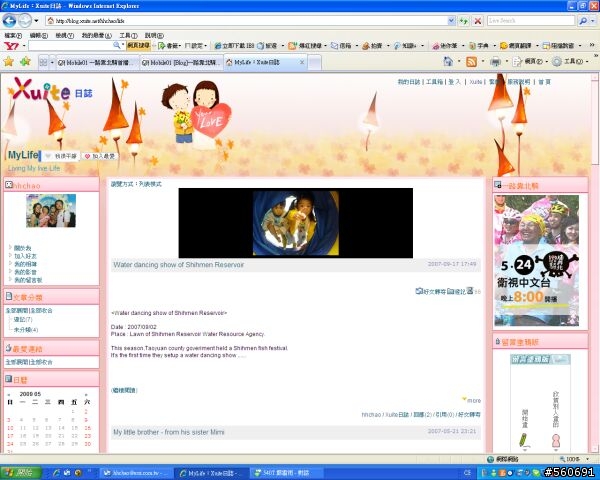Viewport: 600px width, 480px height.
Task: Open the recent pages dropdown beside Forward
Action: click(36, 21)
